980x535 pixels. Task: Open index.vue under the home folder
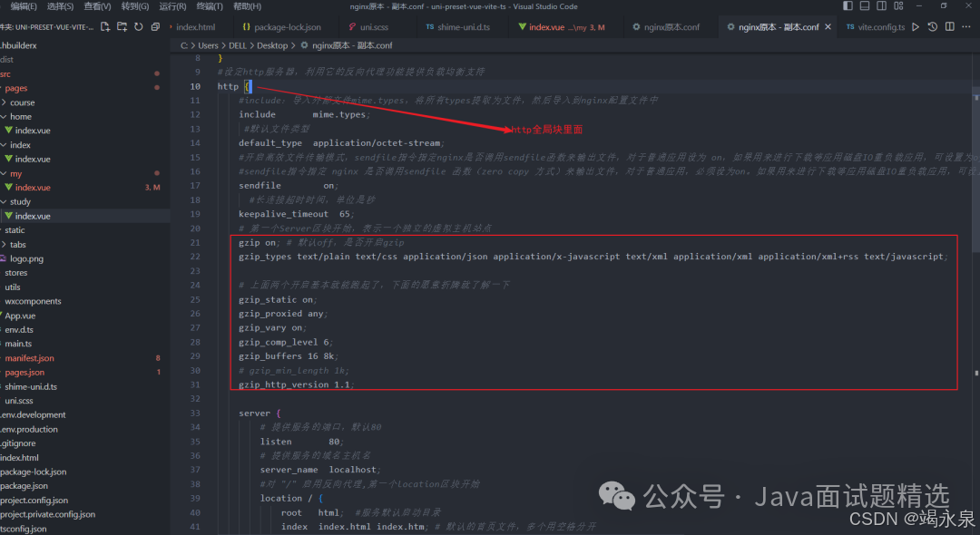33,131
